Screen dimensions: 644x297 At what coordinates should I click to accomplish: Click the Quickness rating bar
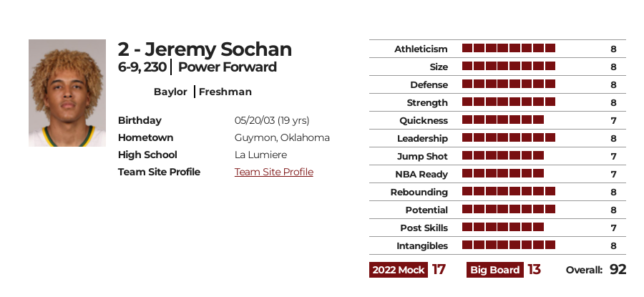pyautogui.click(x=502, y=120)
